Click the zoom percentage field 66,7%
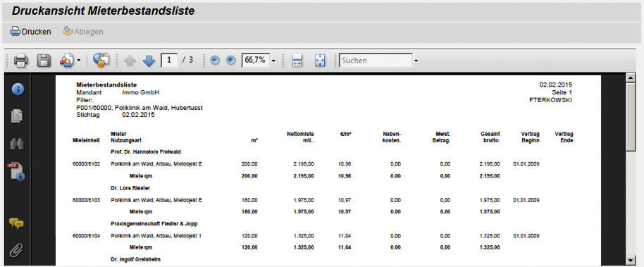 click(256, 61)
